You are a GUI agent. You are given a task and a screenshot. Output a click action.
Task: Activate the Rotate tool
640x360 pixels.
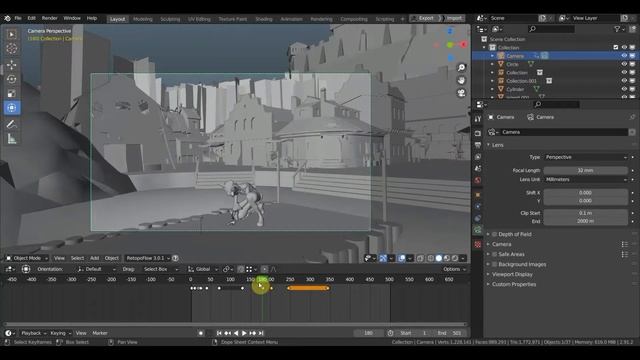click(x=11, y=79)
